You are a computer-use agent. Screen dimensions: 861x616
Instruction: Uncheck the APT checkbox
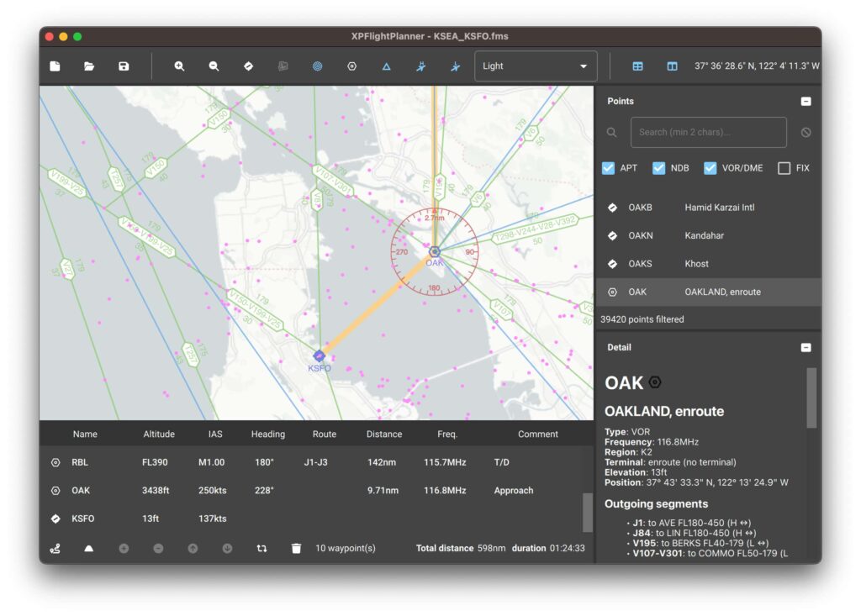[x=608, y=168]
